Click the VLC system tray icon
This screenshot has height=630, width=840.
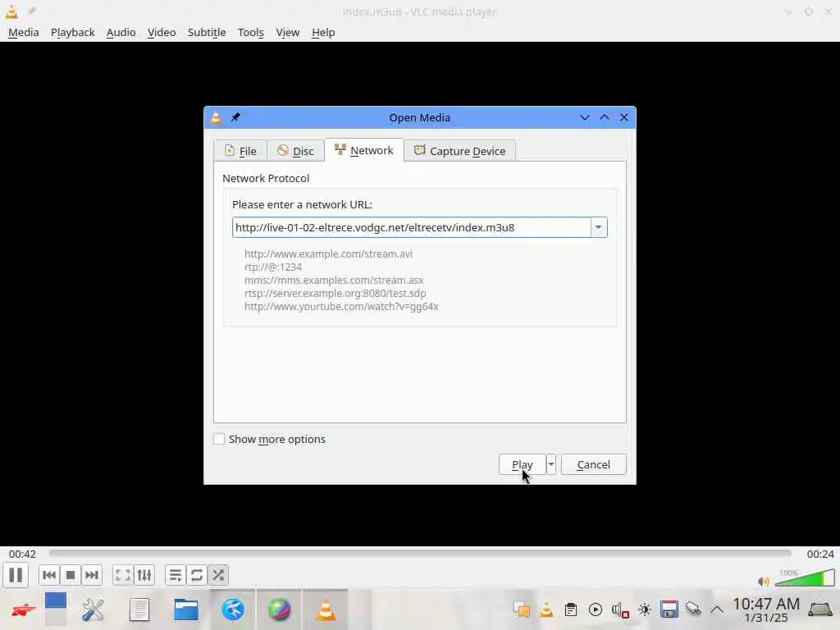[546, 609]
